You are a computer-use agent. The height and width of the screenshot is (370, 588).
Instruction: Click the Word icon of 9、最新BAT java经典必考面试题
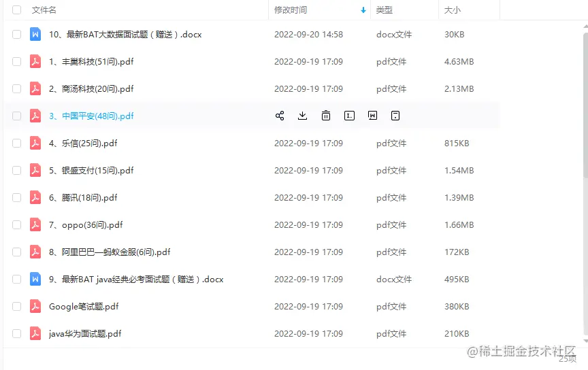click(35, 280)
